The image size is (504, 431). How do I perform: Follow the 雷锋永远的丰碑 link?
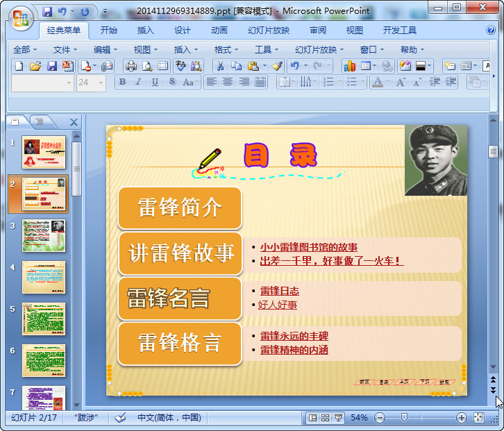(294, 336)
